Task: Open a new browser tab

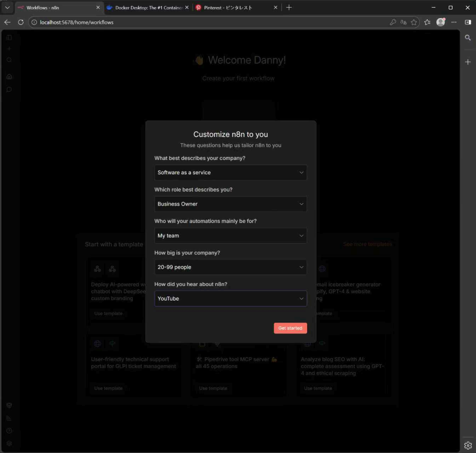Action: [289, 7]
